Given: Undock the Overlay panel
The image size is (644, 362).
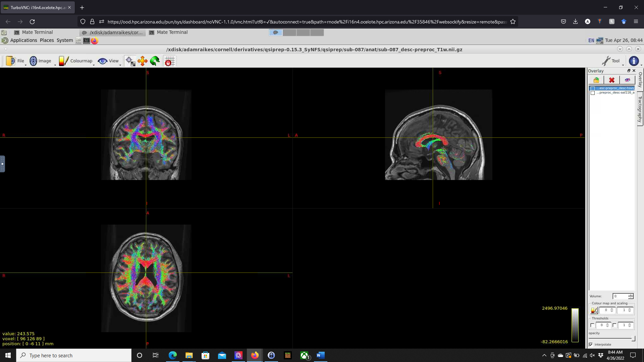Looking at the screenshot, I should tap(629, 71).
